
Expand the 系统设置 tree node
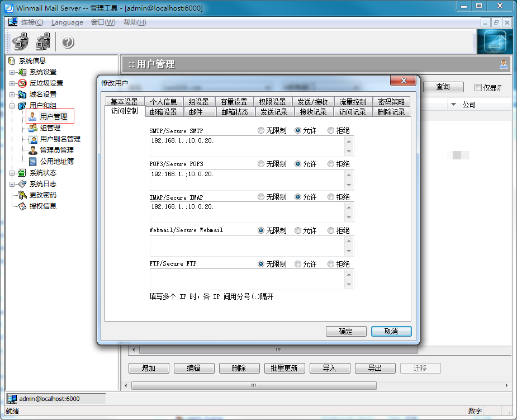[x=12, y=72]
